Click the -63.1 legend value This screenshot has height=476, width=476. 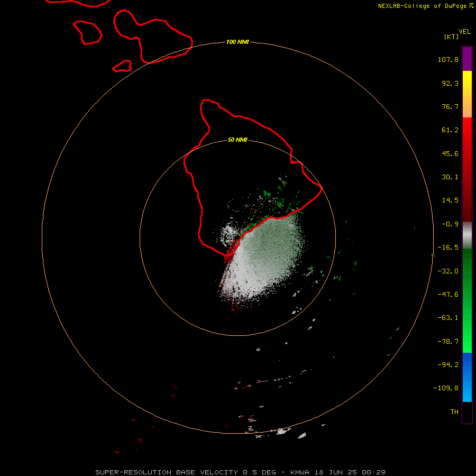(x=448, y=318)
